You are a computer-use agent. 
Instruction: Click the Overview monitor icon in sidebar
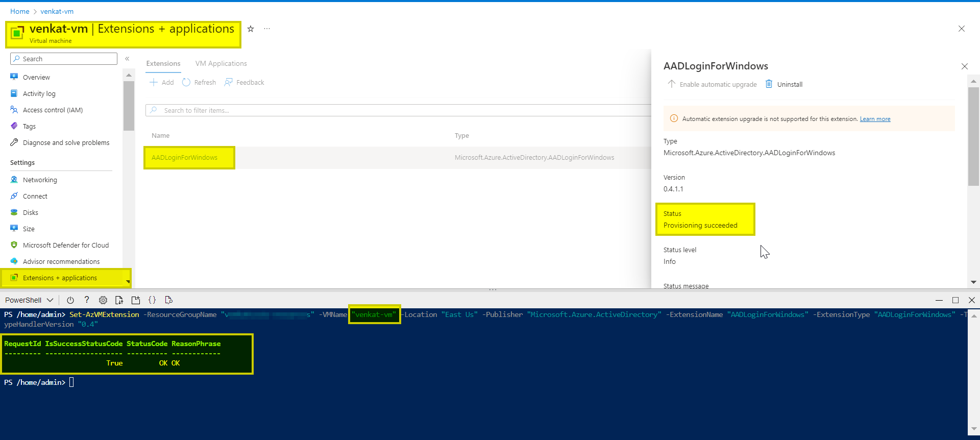[x=14, y=77]
